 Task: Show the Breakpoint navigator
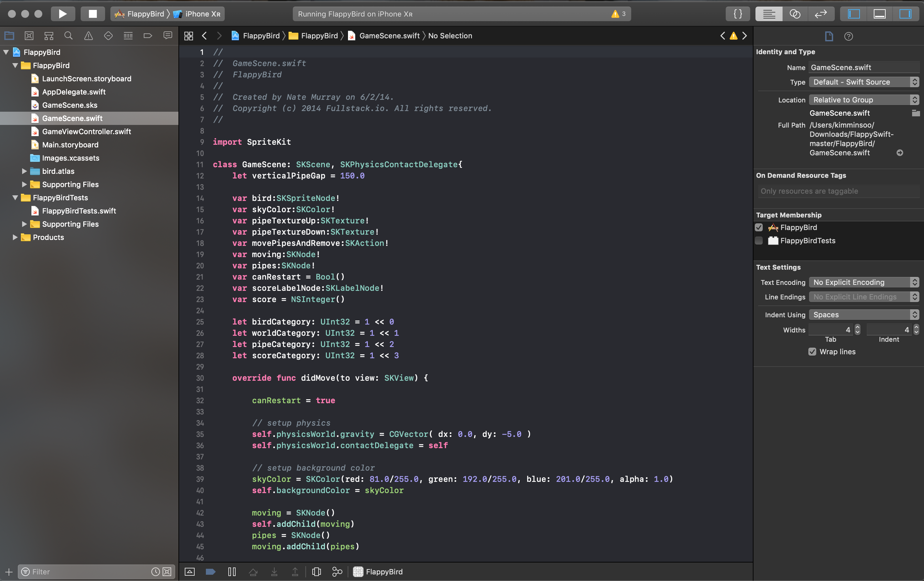(148, 36)
